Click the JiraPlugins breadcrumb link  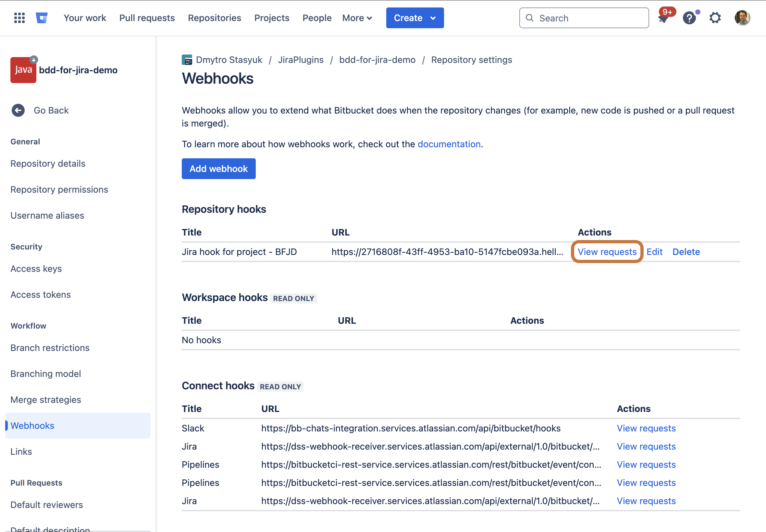tap(301, 60)
